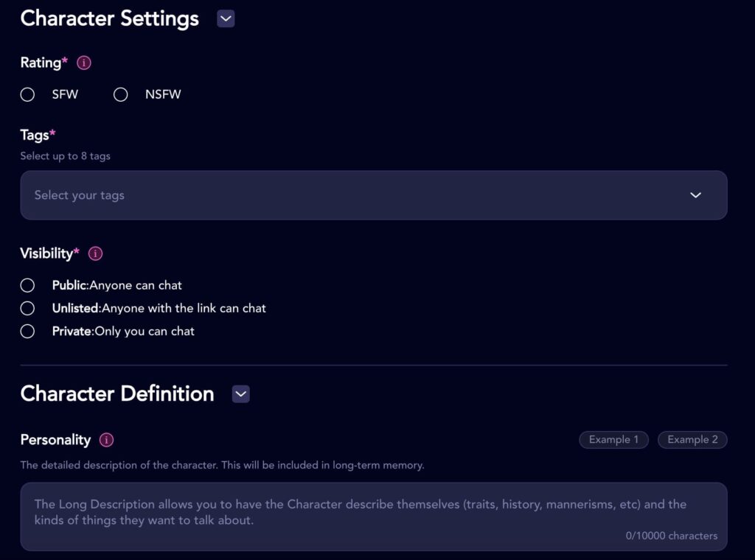The width and height of the screenshot is (755, 560).
Task: Click the info icon next to Rating
Action: 84,63
